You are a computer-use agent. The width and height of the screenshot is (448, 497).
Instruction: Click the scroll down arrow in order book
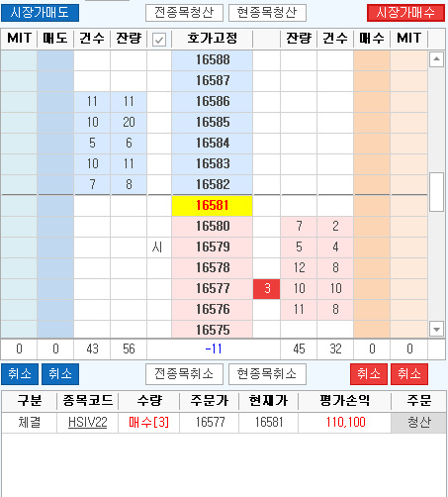[436, 329]
